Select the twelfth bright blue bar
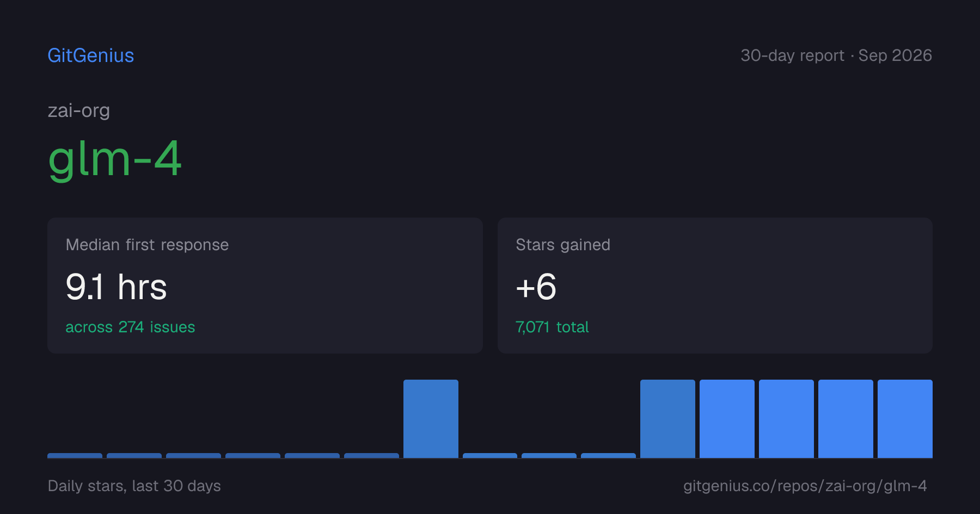 (727, 419)
